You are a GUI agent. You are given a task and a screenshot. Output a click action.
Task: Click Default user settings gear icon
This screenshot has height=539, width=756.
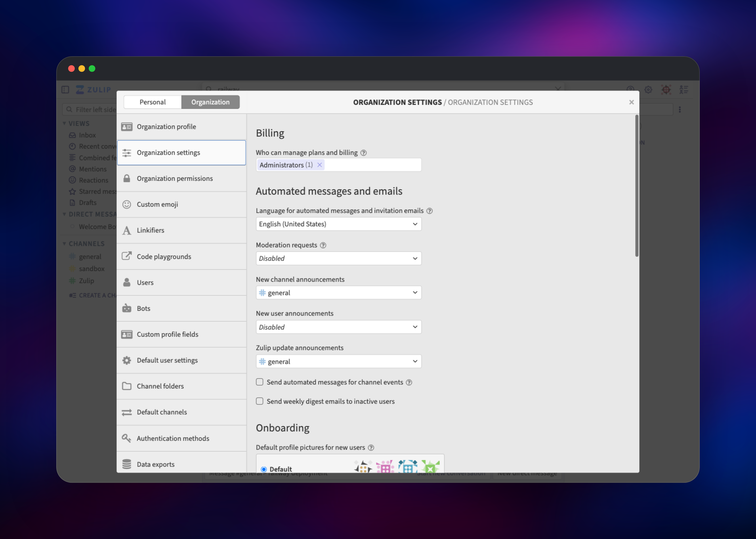pyautogui.click(x=127, y=360)
